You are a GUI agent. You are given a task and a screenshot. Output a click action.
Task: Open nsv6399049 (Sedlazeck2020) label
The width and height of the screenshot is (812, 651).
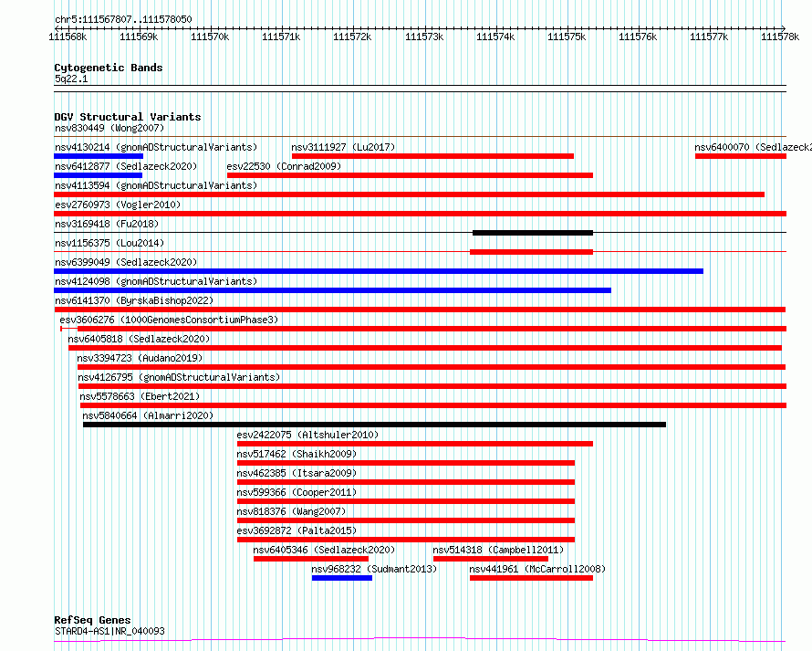click(126, 262)
